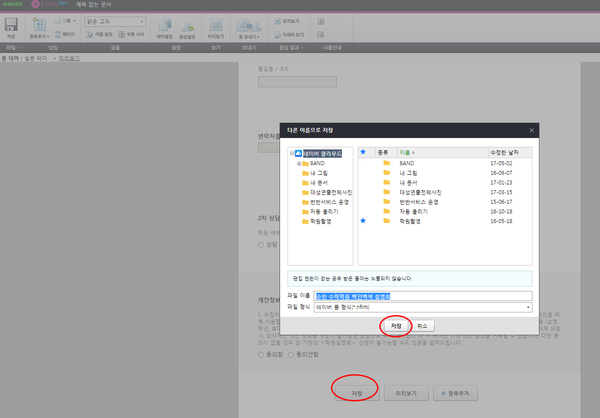Image resolution: width=600 pixels, height=418 pixels.
Task: Select the 반반서비스 운영 row in the file list
Action: tap(445, 202)
